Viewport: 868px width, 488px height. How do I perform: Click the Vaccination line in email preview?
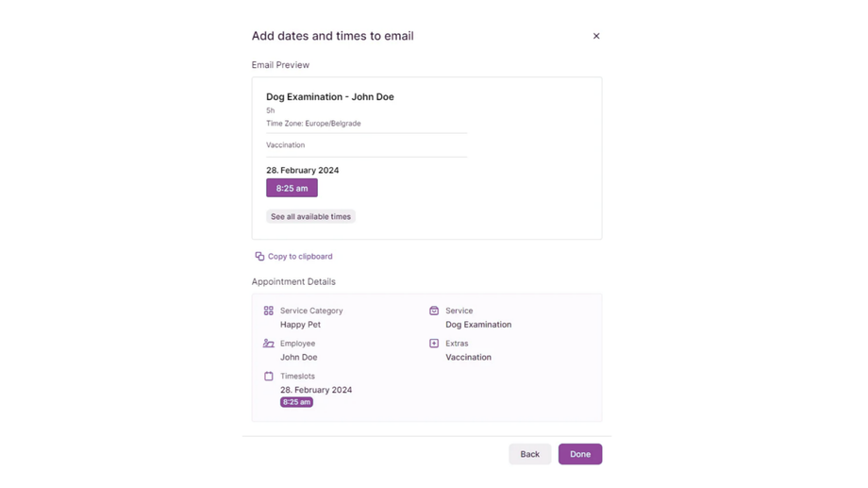click(x=286, y=145)
